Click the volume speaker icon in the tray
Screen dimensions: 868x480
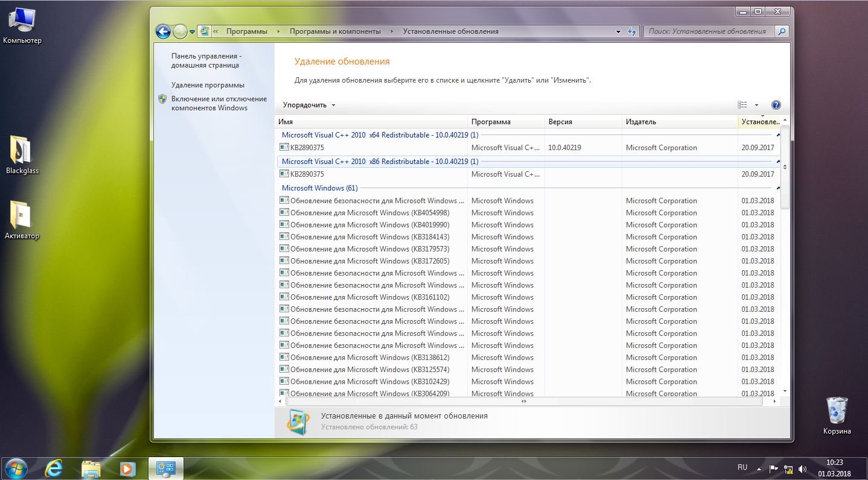pos(803,469)
